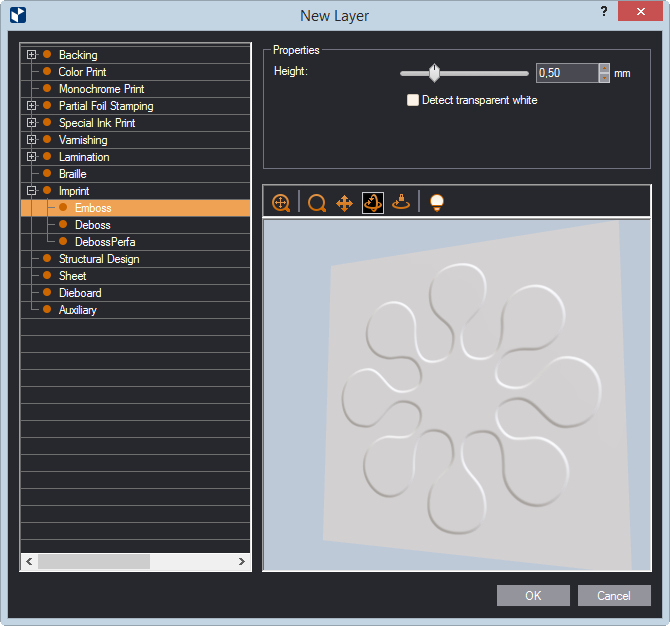Screen dimensions: 670x626
Task: Click the tree horizontal scrollbar thumb
Action: 94,561
